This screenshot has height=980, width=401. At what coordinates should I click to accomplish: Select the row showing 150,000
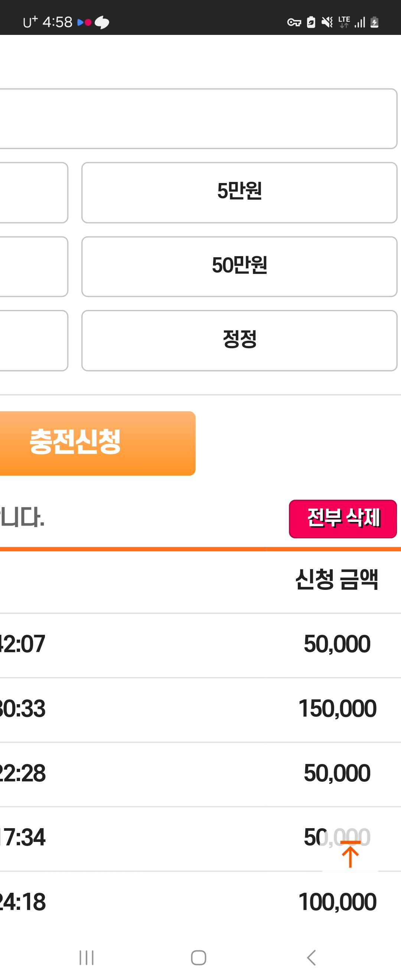coord(200,708)
